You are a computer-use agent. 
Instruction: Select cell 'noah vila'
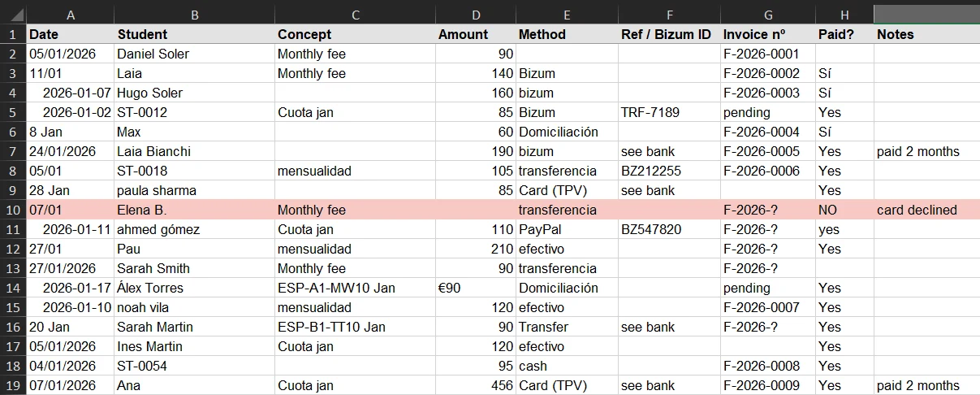pyautogui.click(x=195, y=307)
